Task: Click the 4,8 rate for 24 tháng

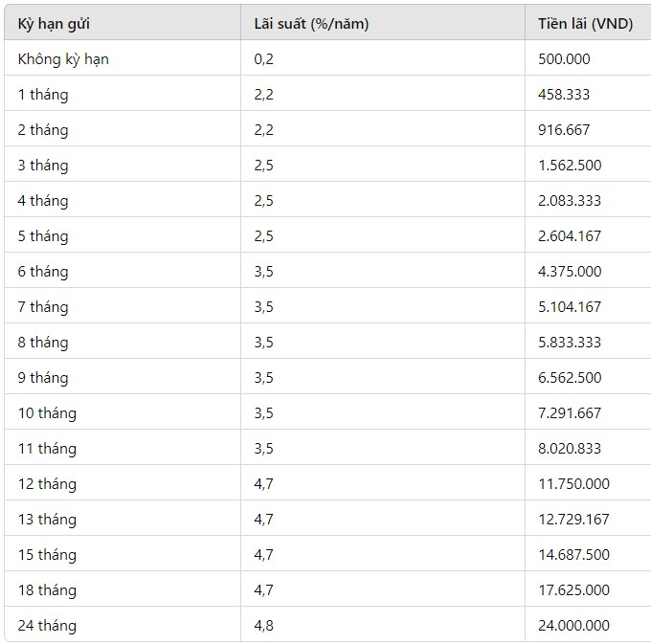Action: [263, 626]
